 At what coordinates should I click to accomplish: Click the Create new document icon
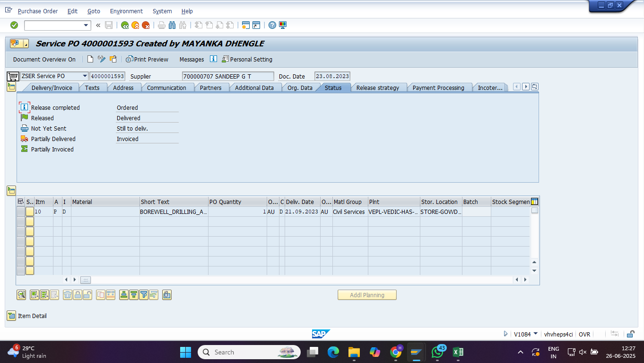90,59
